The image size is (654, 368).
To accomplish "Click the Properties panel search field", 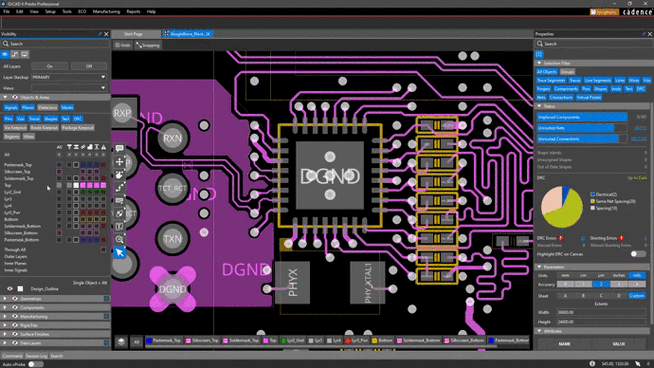I will [x=594, y=43].
